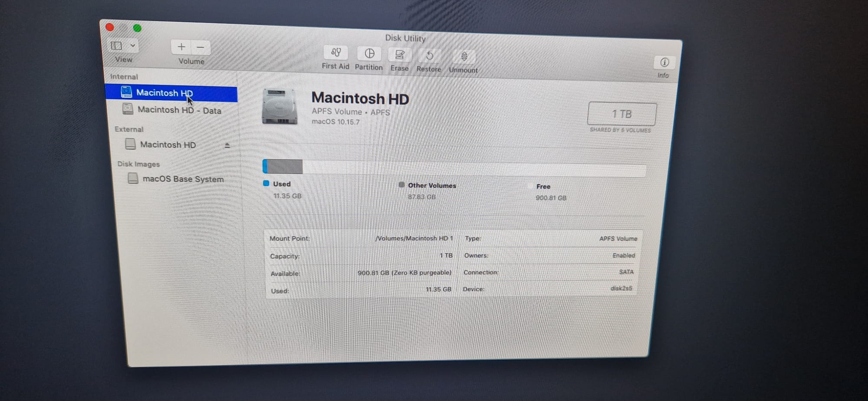Click the Used row value 11.35 GB
This screenshot has width=868, height=401.
coord(438,289)
